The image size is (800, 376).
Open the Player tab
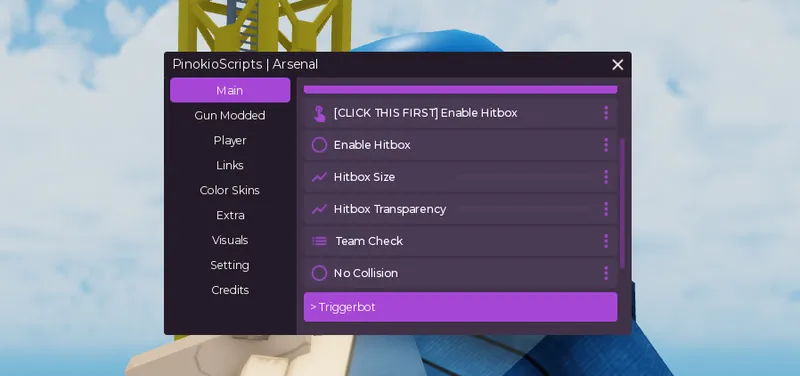(x=230, y=140)
